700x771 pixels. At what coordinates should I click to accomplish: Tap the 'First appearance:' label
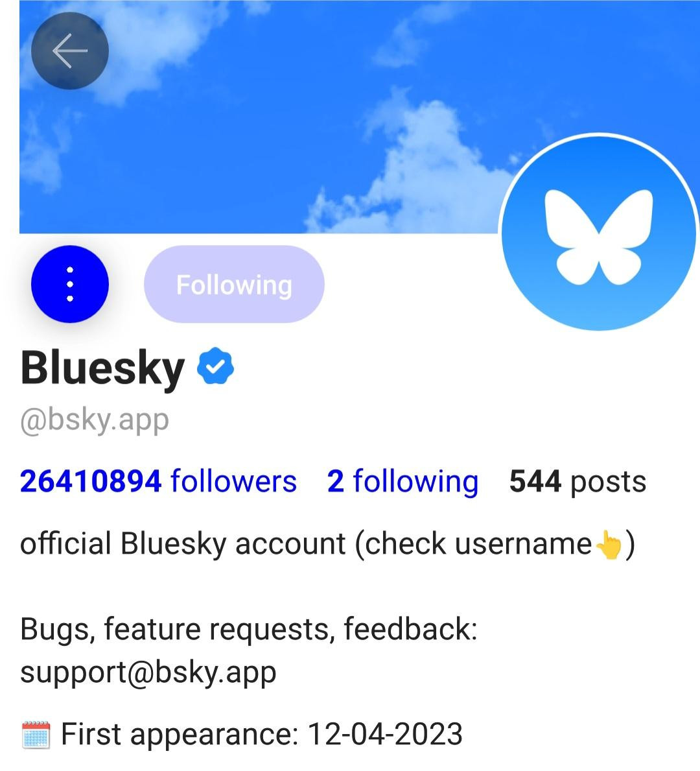tap(180, 735)
